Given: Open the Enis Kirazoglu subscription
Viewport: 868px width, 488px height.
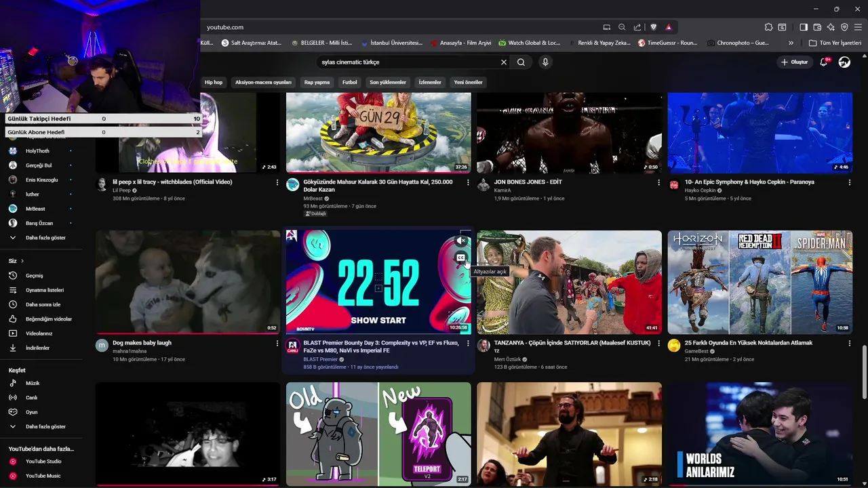Looking at the screenshot, I should pyautogui.click(x=41, y=180).
